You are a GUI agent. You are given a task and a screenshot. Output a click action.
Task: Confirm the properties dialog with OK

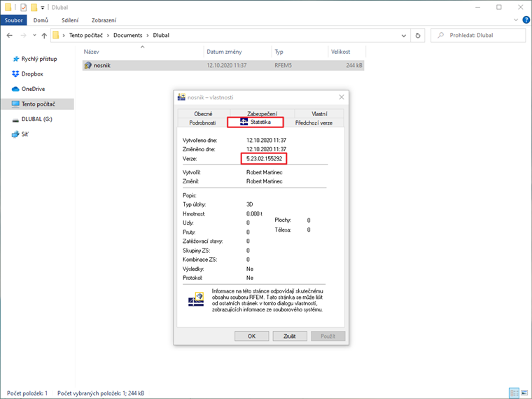(x=251, y=336)
